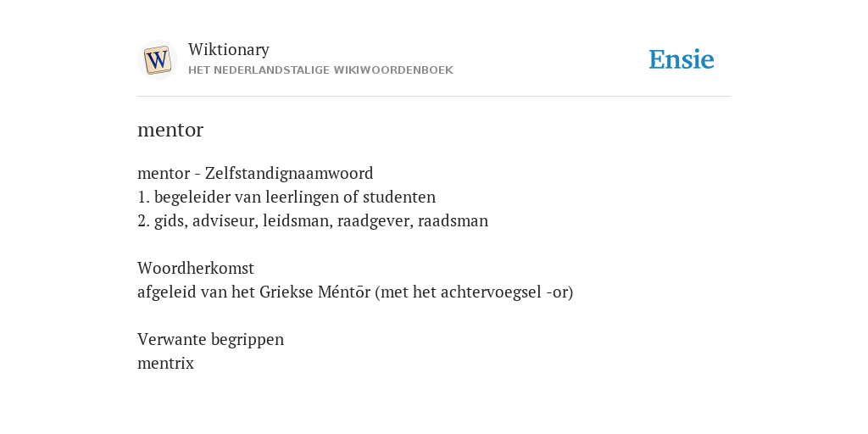
Task: Click the Verwante begrippen section label
Action: tap(210, 339)
